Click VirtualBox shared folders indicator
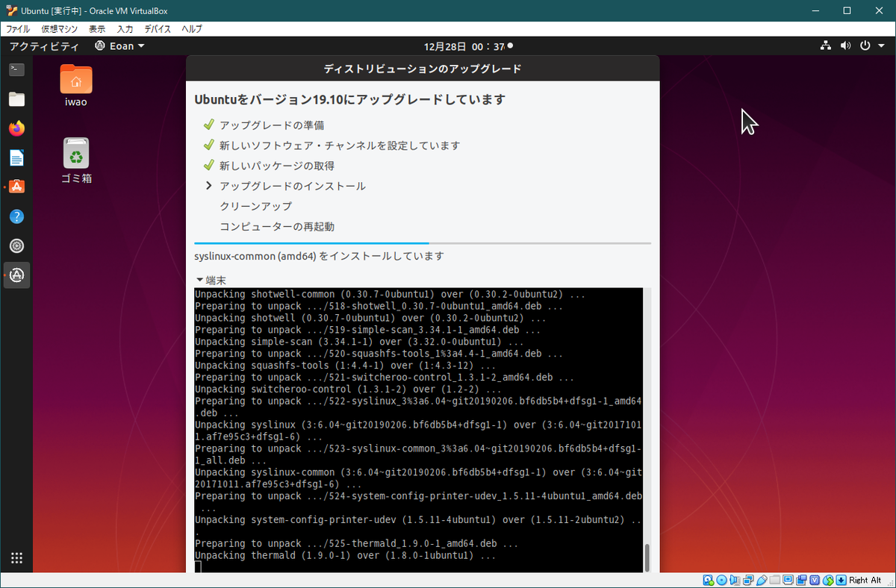 click(775, 580)
